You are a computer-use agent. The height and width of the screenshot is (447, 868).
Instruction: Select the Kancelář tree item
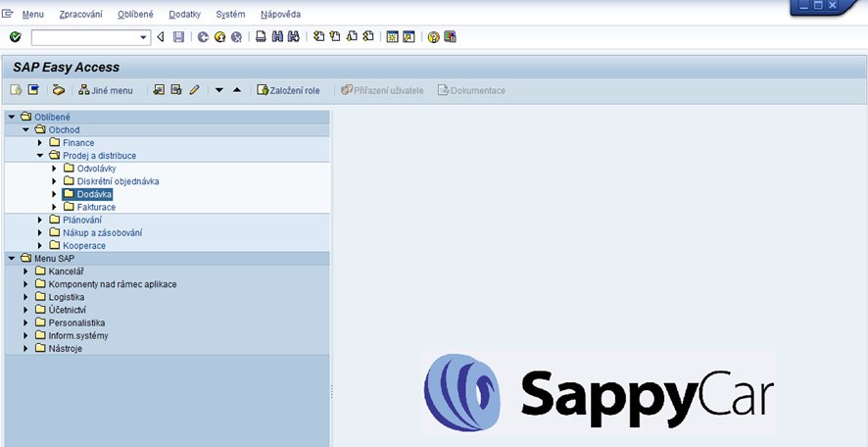point(67,272)
